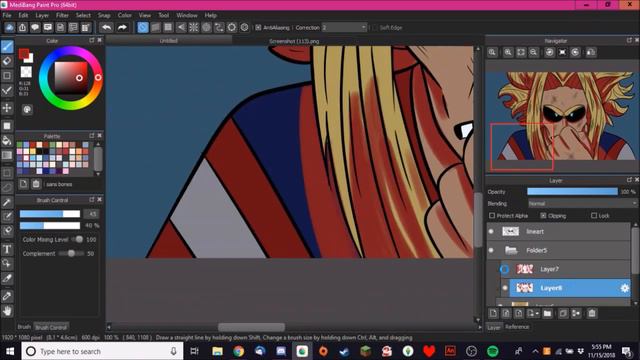Select the Hand pan tool
This screenshot has height=360, width=640.
(7, 311)
